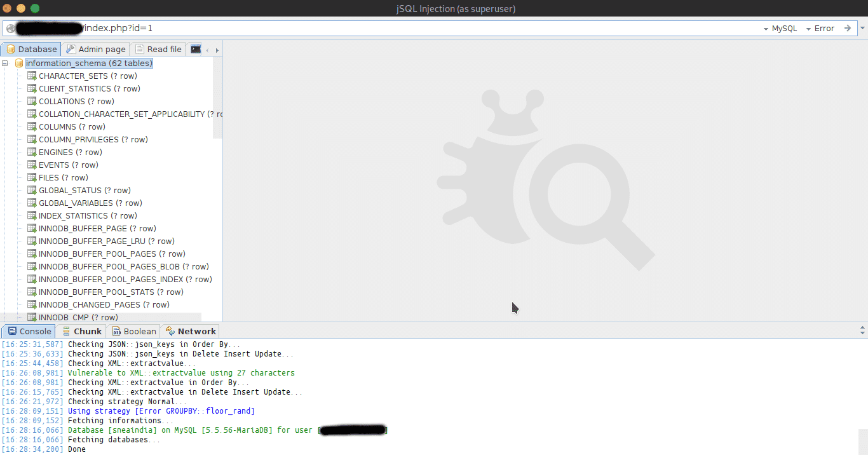Collapse the information_schema tree node
The height and width of the screenshot is (455, 868).
pos(6,64)
